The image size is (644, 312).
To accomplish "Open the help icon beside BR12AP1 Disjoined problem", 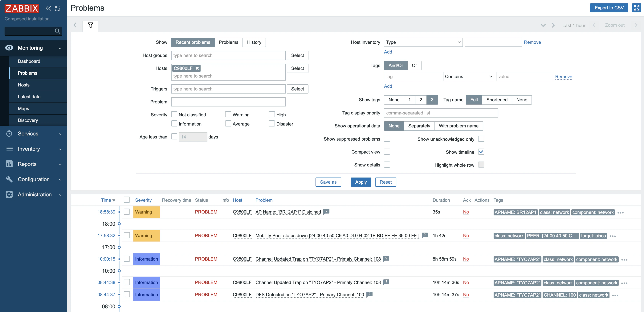I will (x=326, y=212).
